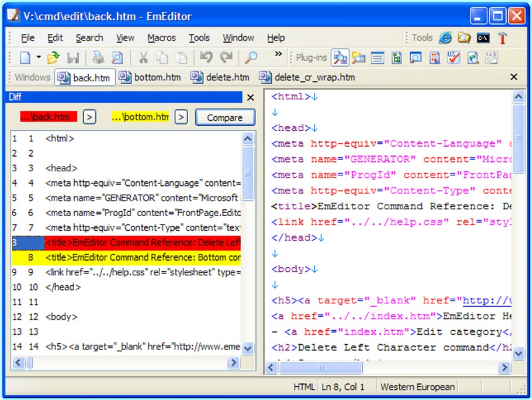Screen dimensions: 532x400
Task: Click Diff list scroll up arrow
Action: (248, 139)
